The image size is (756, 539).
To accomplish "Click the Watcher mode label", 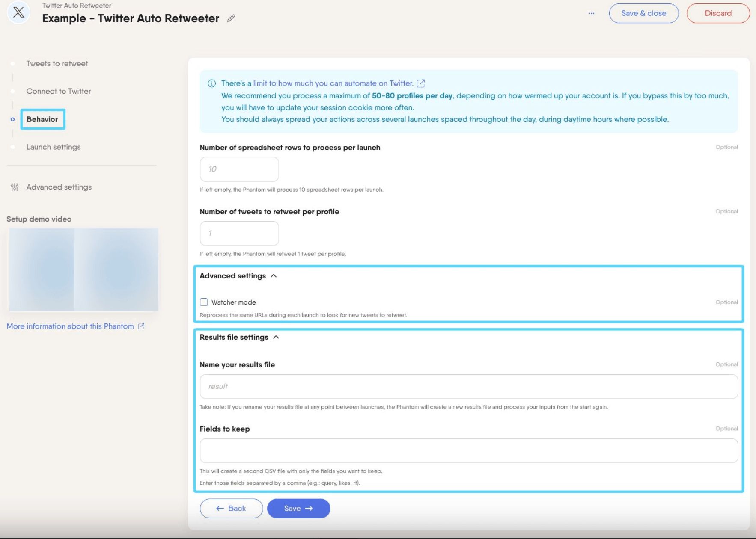I will (x=233, y=302).
